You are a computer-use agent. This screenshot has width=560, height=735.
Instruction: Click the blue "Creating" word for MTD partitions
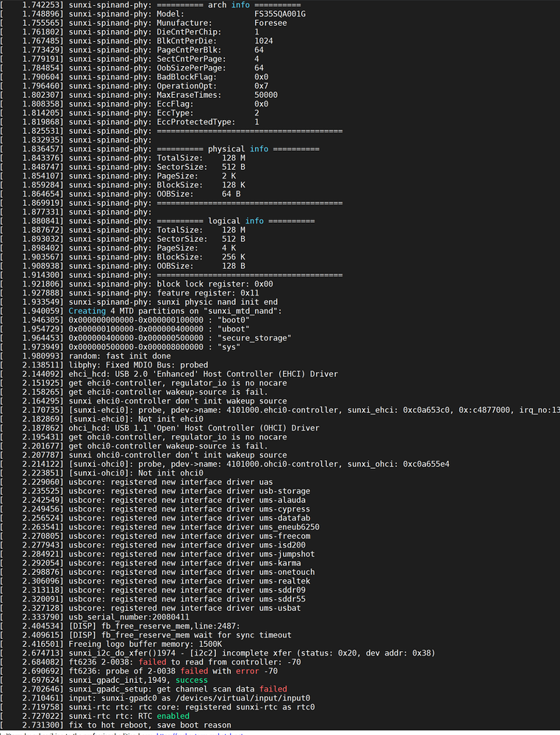pyautogui.click(x=96, y=311)
